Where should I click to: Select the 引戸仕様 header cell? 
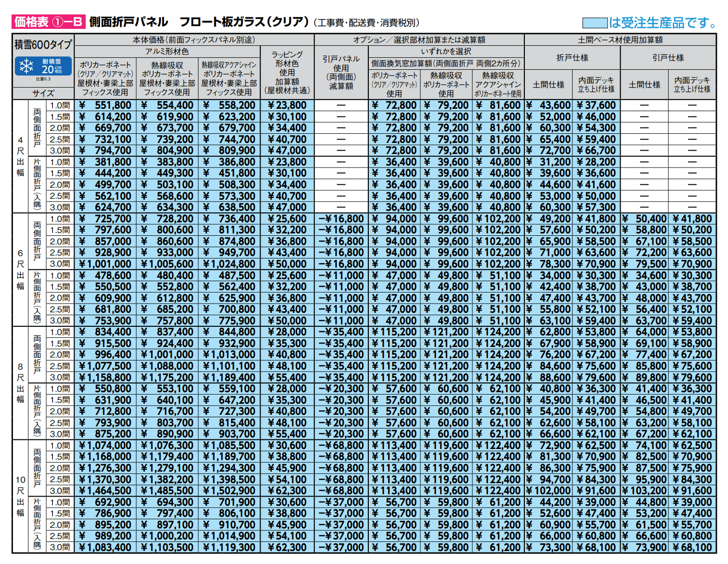(668, 58)
